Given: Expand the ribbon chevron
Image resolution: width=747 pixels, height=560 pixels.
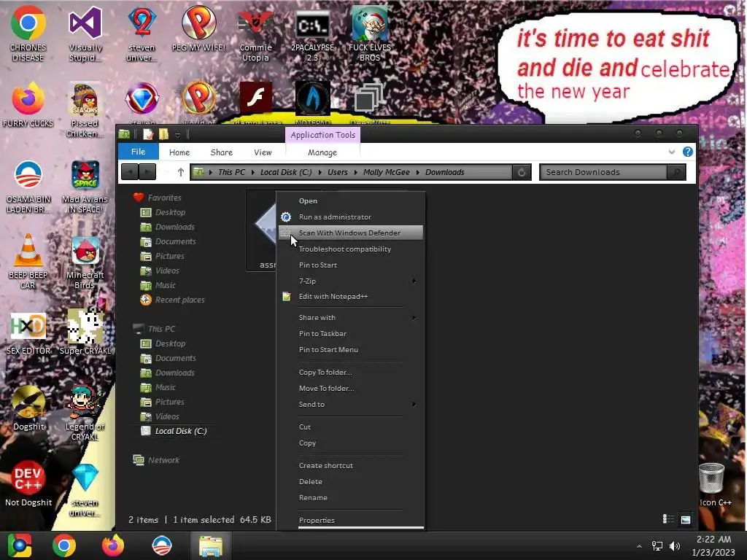Looking at the screenshot, I should [671, 152].
